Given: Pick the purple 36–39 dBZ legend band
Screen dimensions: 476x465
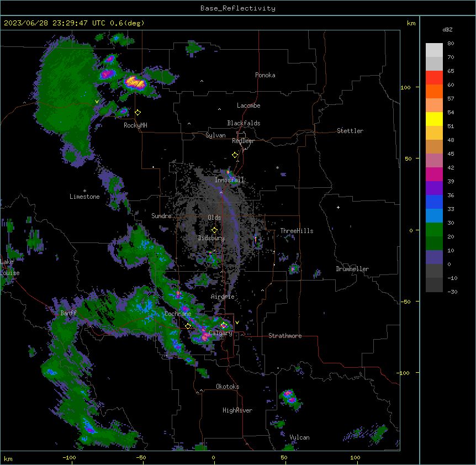Looking at the screenshot, I should (x=434, y=188).
